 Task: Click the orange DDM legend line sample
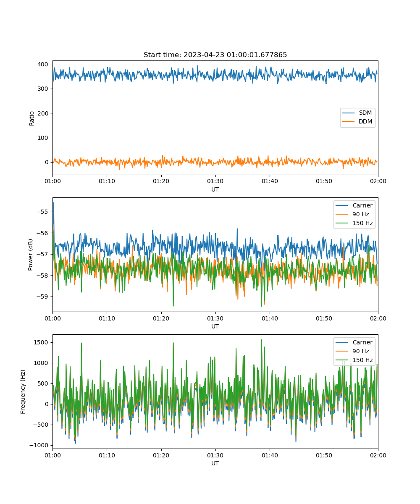click(x=349, y=122)
